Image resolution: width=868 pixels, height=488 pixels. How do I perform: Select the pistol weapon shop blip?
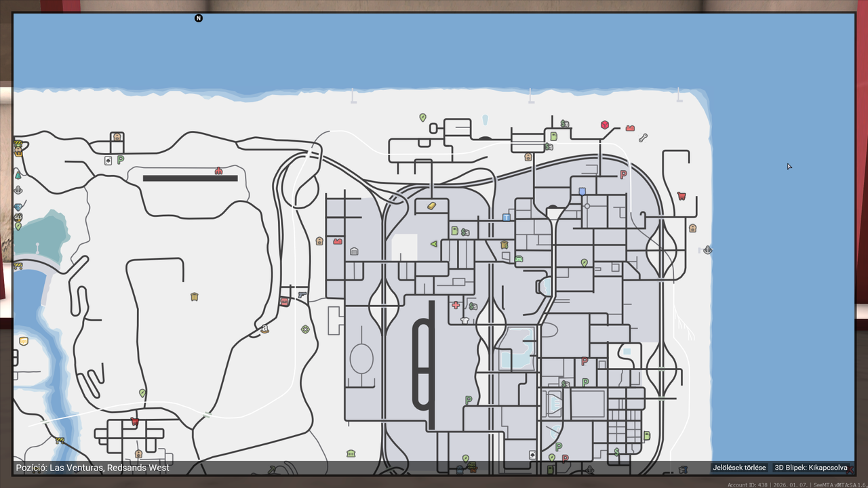pyautogui.click(x=302, y=295)
